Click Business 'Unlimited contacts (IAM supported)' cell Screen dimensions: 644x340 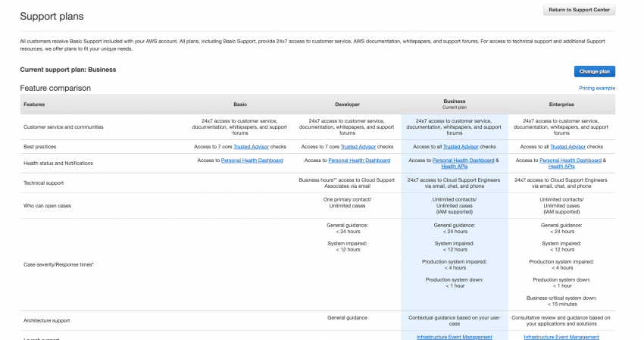[455, 206]
